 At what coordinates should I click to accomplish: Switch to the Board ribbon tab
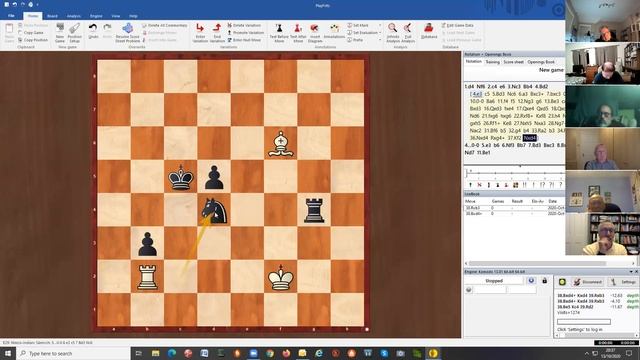(x=52, y=16)
